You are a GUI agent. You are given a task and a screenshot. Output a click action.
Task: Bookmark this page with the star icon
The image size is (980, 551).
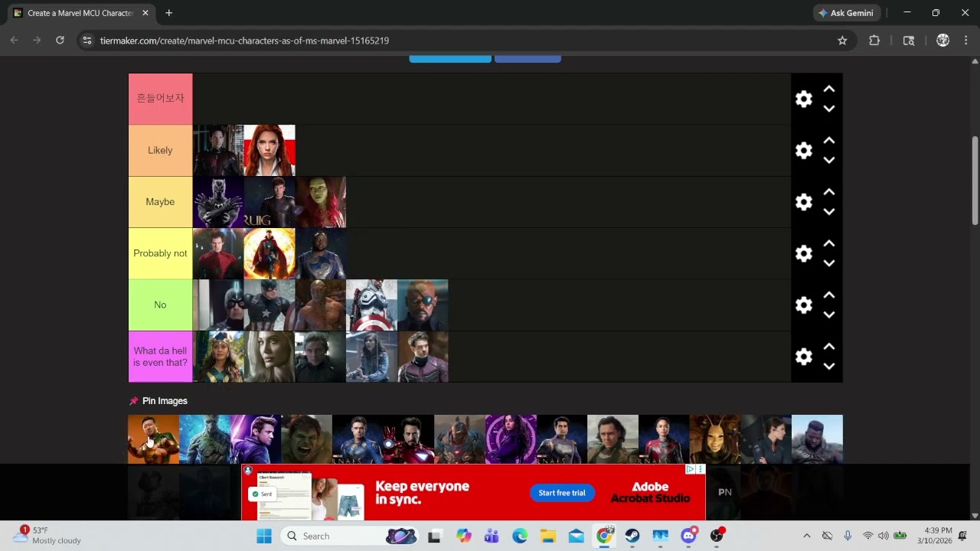(842, 41)
